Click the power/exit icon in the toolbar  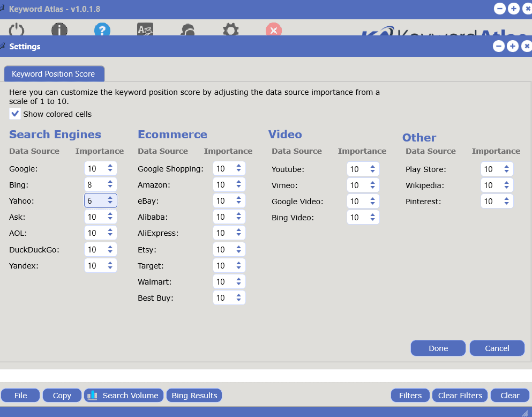pyautogui.click(x=16, y=31)
